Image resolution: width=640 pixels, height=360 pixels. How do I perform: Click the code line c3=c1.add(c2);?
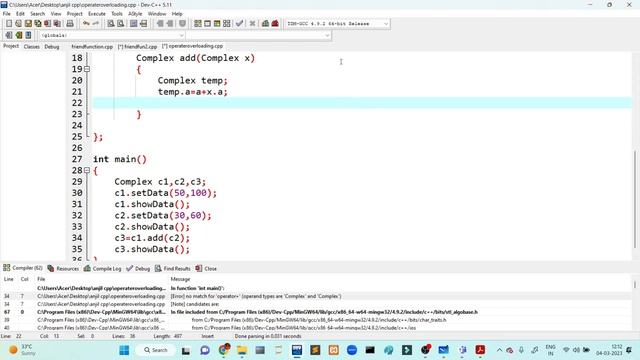pyautogui.click(x=152, y=238)
